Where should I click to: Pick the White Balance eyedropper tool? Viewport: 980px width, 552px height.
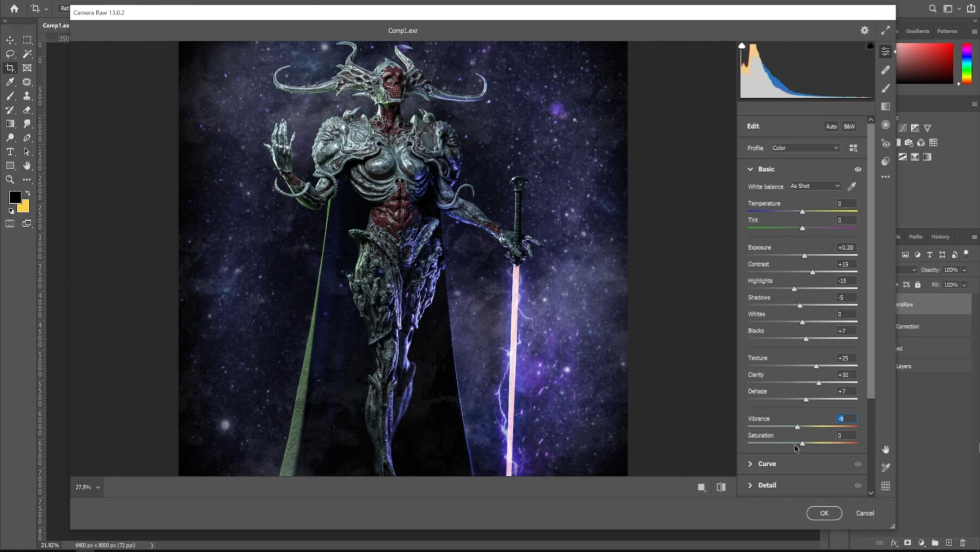(x=851, y=186)
